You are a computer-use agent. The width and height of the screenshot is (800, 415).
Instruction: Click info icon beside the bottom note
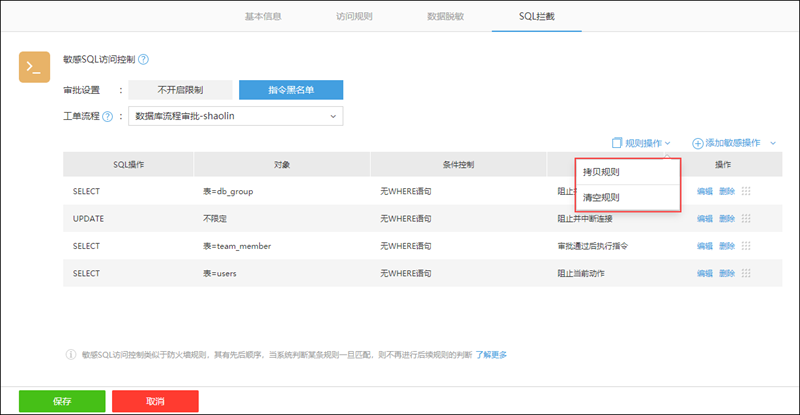pos(71,354)
